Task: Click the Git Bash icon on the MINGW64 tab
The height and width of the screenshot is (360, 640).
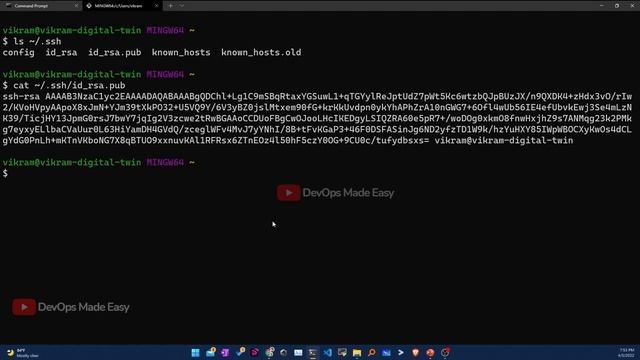Action: [89, 6]
